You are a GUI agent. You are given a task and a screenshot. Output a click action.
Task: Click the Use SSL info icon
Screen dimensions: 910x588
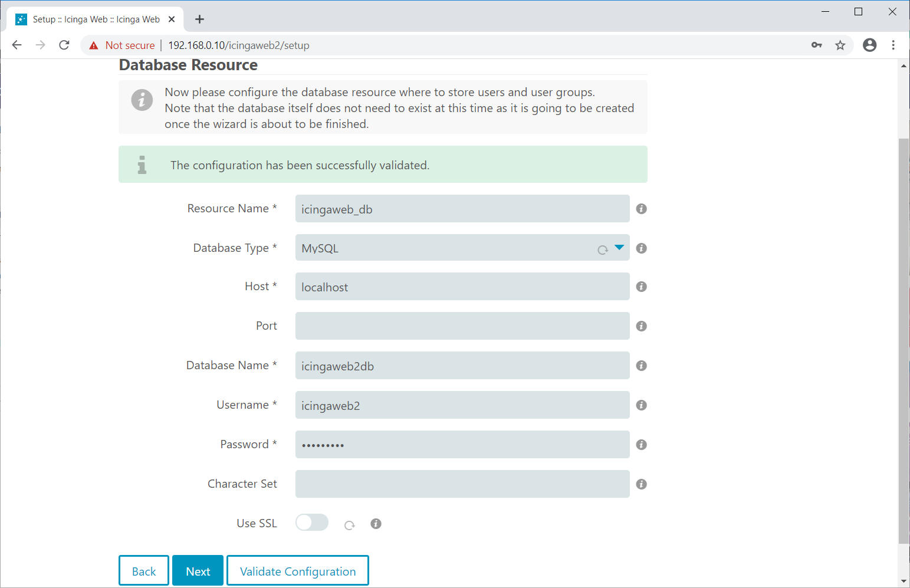[x=376, y=524]
